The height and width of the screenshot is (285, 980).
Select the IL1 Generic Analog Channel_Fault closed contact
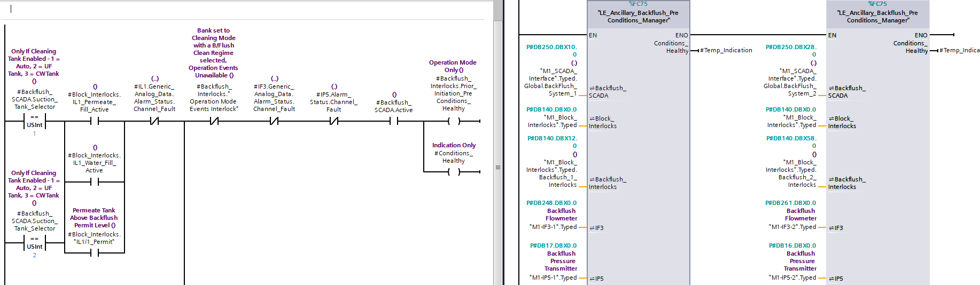(x=154, y=121)
